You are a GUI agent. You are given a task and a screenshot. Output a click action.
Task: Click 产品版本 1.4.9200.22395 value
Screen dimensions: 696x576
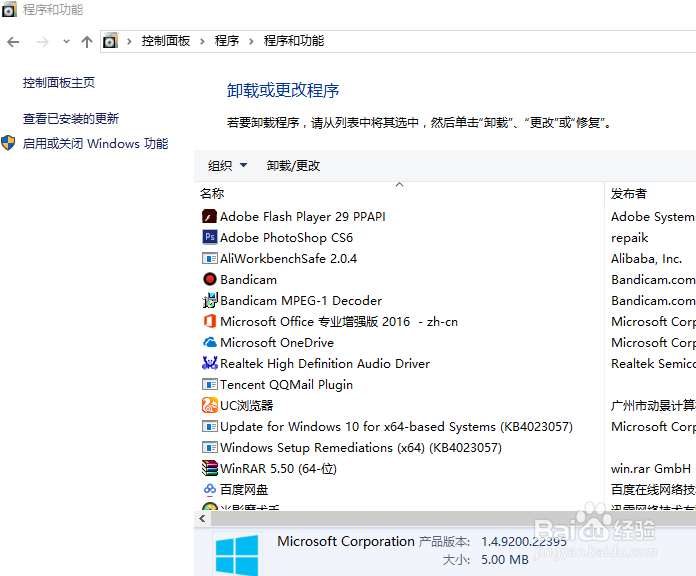pyautogui.click(x=524, y=541)
